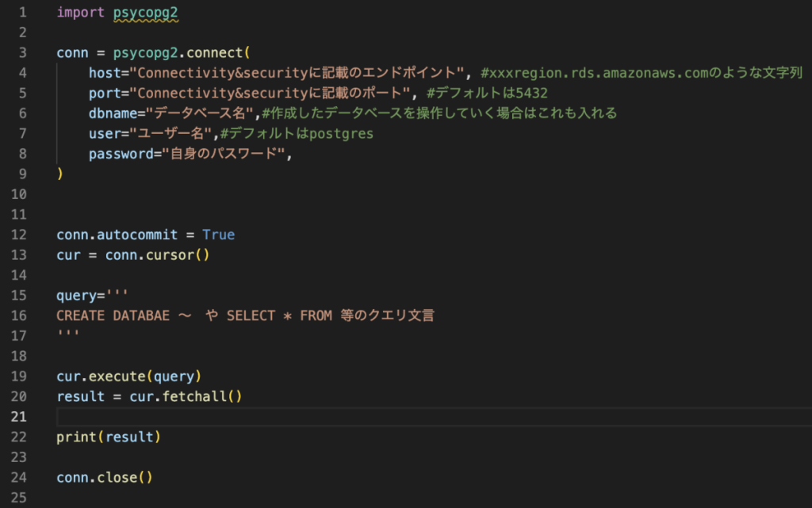Click "conn.cursor()" on line 13
Image resolution: width=812 pixels, height=508 pixels.
click(158, 255)
